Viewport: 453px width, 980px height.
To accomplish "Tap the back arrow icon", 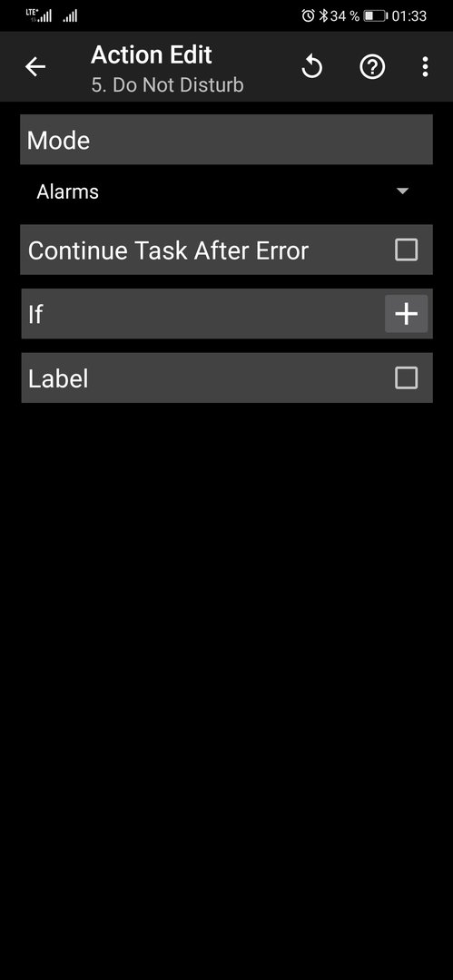I will (x=35, y=67).
